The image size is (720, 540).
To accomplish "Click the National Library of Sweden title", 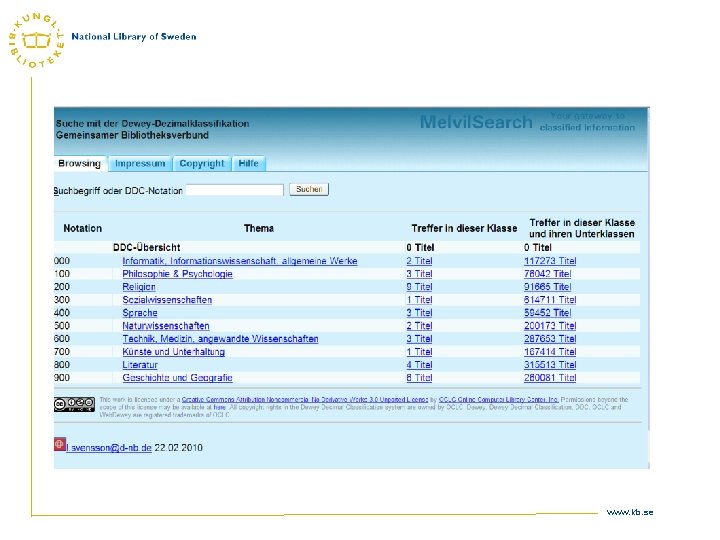I will click(x=134, y=37).
